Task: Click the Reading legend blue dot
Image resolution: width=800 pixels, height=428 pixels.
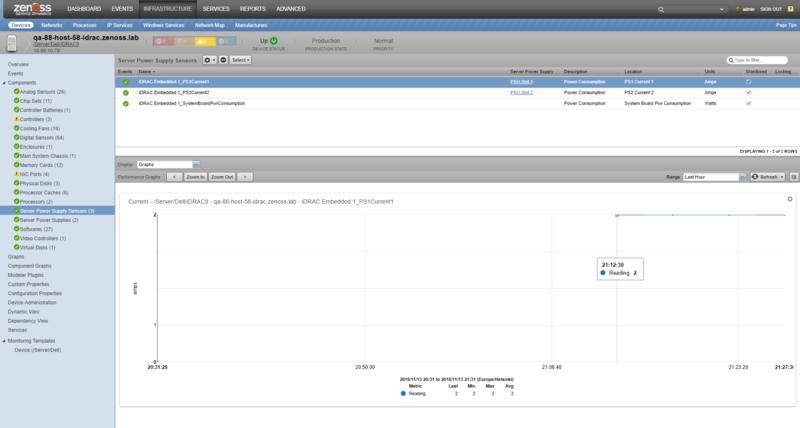Action: [x=403, y=394]
